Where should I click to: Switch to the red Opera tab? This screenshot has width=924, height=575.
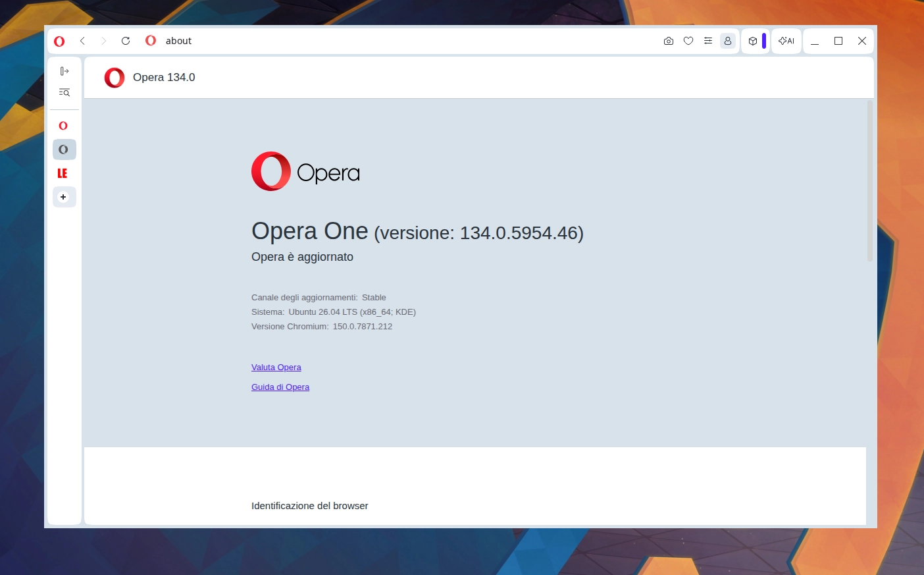pyautogui.click(x=64, y=126)
